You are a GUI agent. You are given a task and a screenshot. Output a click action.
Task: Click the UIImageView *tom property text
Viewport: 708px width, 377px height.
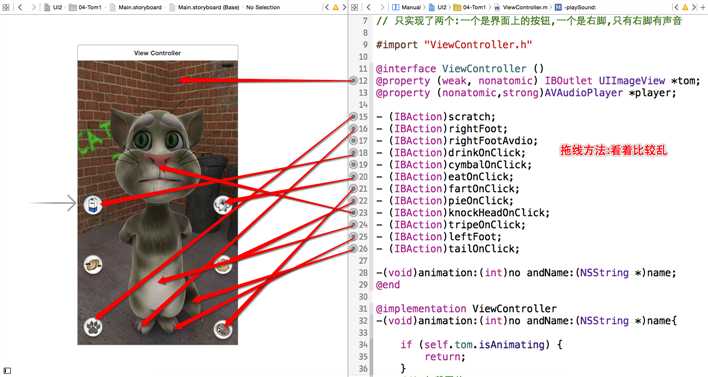coord(650,81)
